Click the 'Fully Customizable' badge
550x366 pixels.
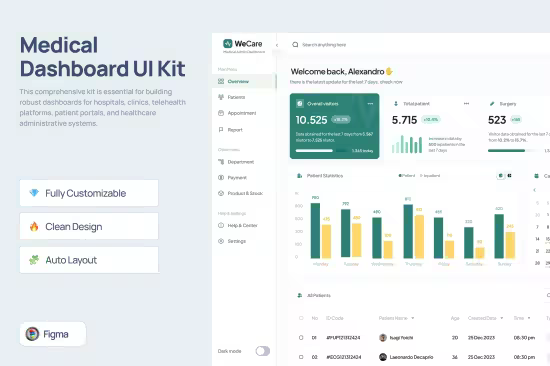[89, 193]
